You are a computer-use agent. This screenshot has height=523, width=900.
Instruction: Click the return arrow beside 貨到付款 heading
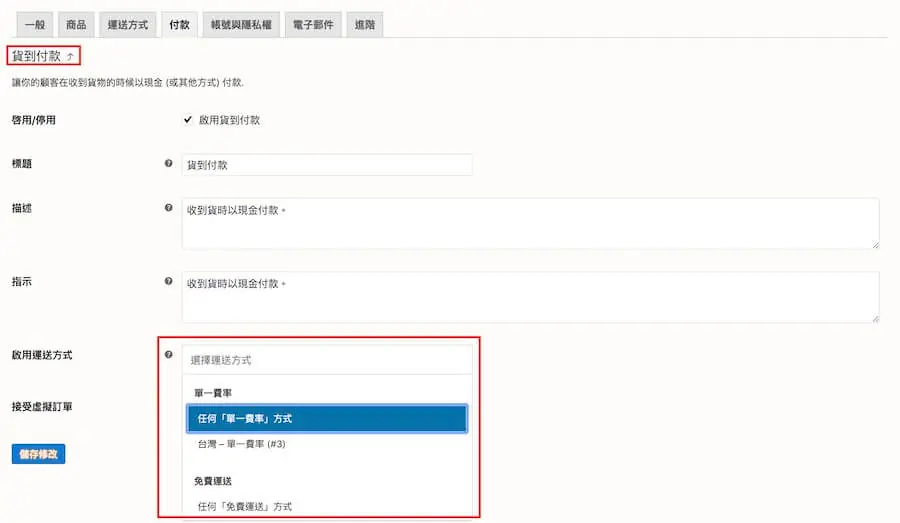tap(70, 56)
